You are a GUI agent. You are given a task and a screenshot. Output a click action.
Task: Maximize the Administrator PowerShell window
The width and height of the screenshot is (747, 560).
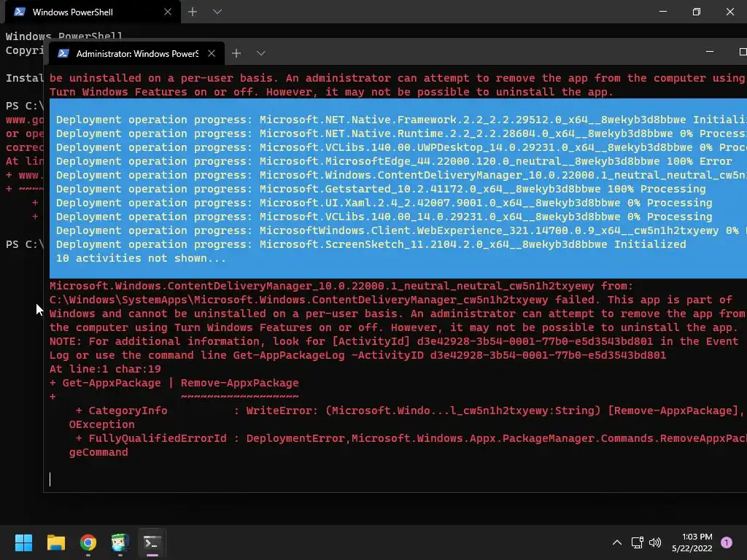(742, 52)
